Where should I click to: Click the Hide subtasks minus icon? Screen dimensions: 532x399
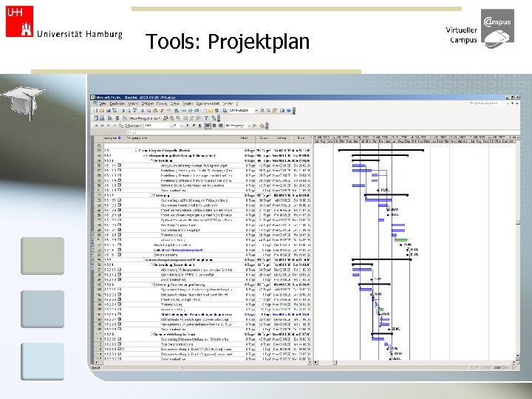(x=115, y=126)
